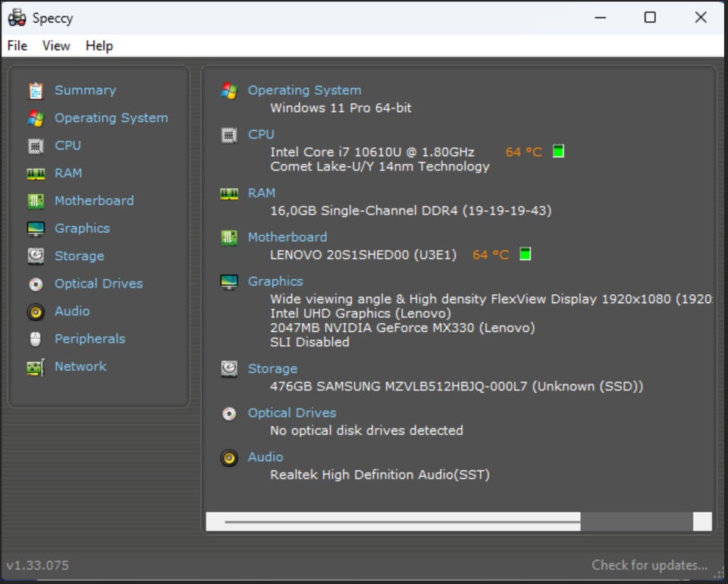Open the Help menu

pyautogui.click(x=99, y=46)
